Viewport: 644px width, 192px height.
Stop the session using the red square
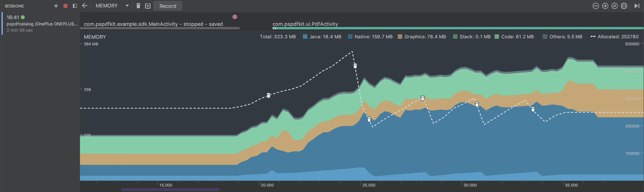point(65,5)
